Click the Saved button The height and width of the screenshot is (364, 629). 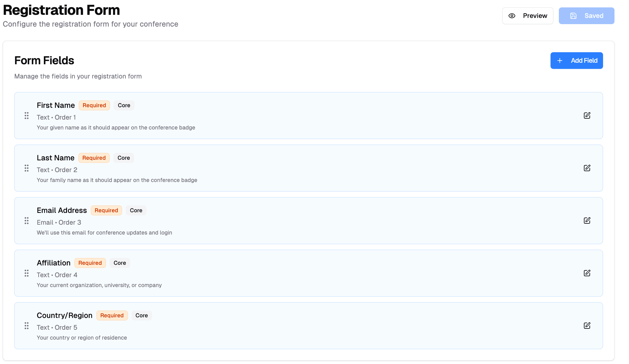[586, 16]
